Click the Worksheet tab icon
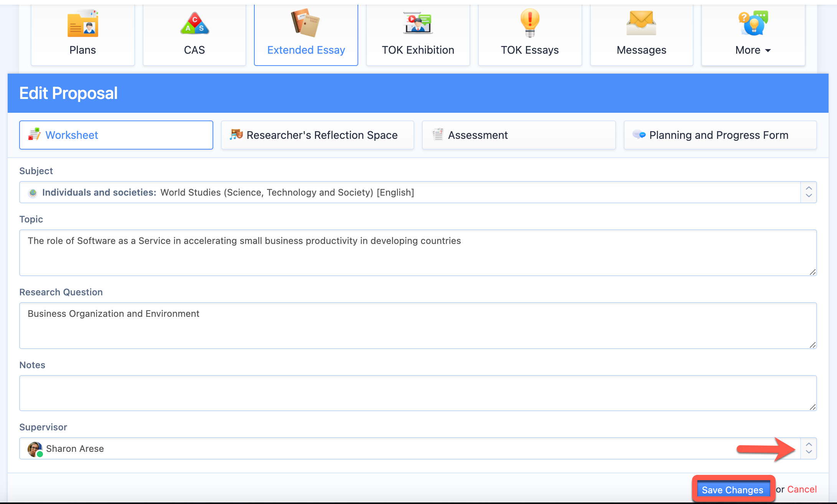 click(34, 134)
